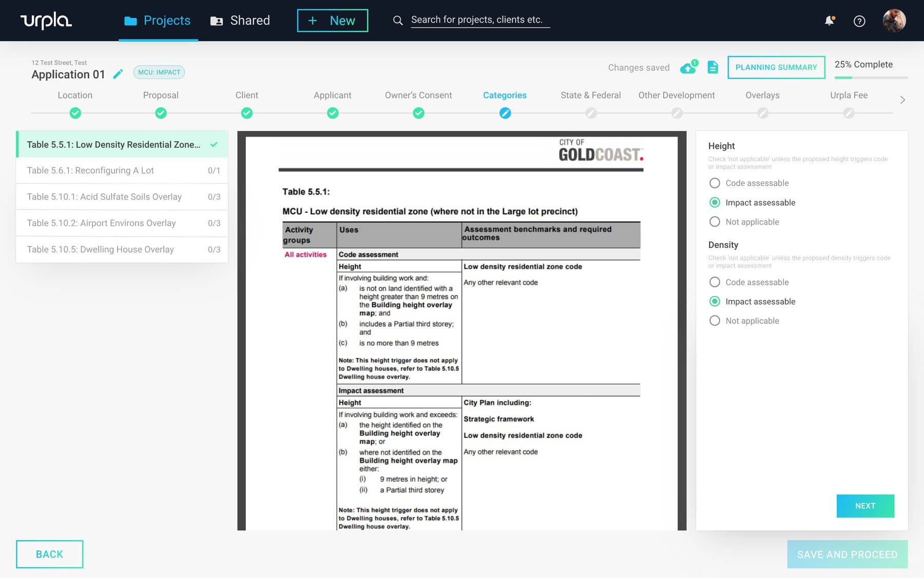Open the help question mark icon

coord(859,21)
